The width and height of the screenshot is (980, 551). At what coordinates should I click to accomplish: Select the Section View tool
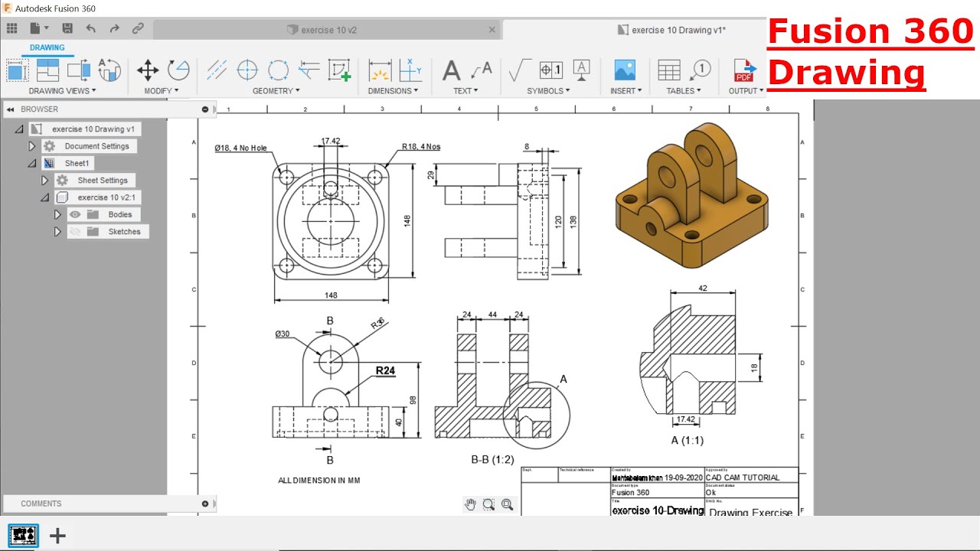click(78, 70)
